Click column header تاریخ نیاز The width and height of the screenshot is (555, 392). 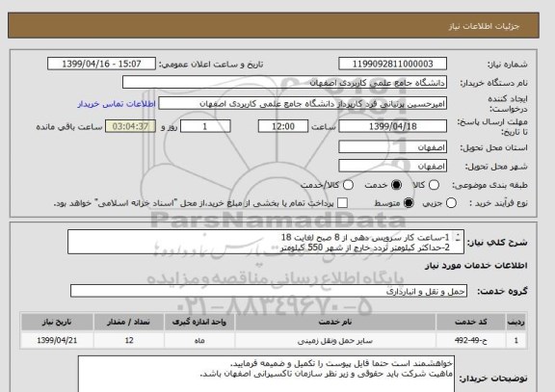57,322
